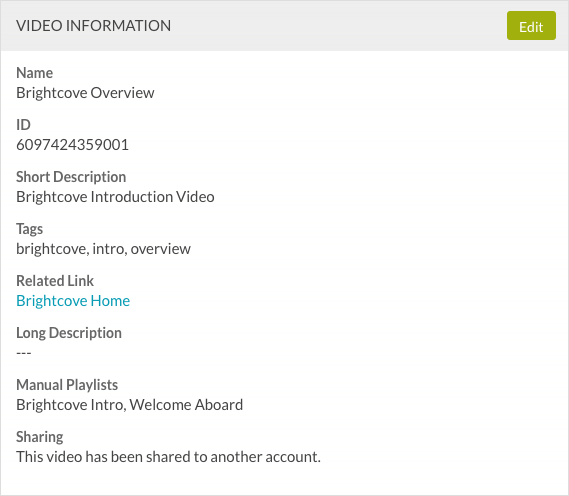Click the Manual Playlists label
569x496 pixels.
[67, 385]
